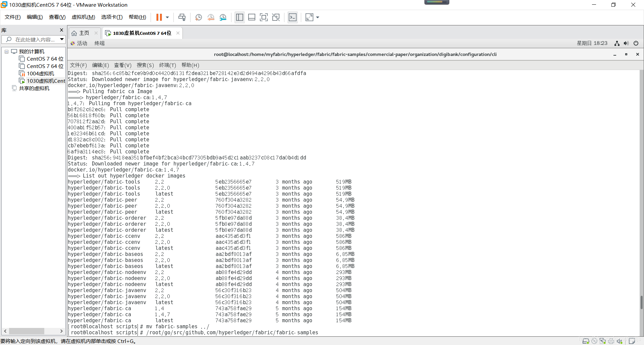Click the Unity mode toolbar icon
This screenshot has width=644, height=345.
tap(276, 17)
